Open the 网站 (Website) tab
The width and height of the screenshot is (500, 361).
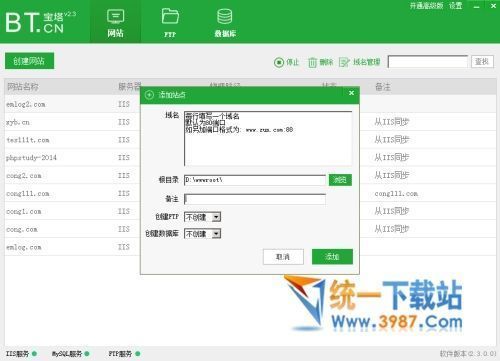point(115,22)
